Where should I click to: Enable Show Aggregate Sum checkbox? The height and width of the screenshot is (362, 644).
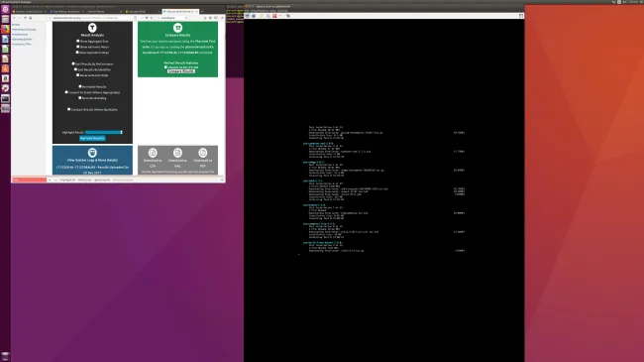click(78, 41)
